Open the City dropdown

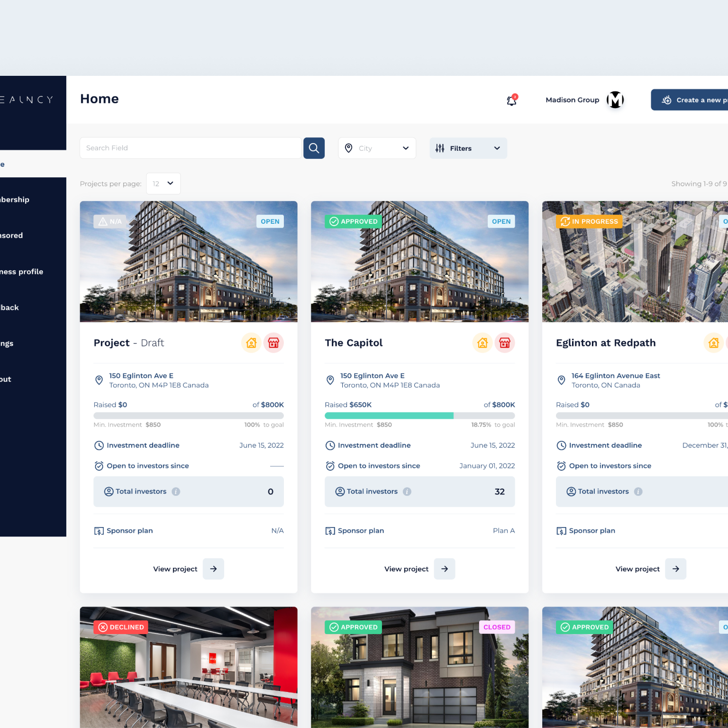377,148
